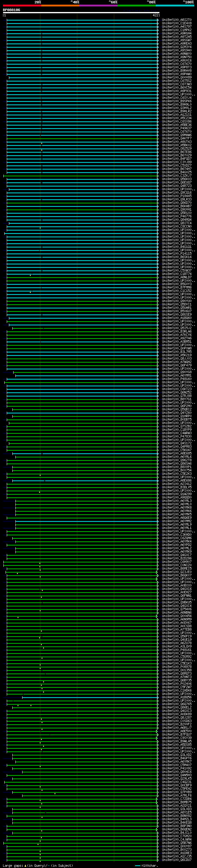197x868 pixels.
Task: Select the UniRef100_Q6NZ52 label
Action: [x=177, y=392]
